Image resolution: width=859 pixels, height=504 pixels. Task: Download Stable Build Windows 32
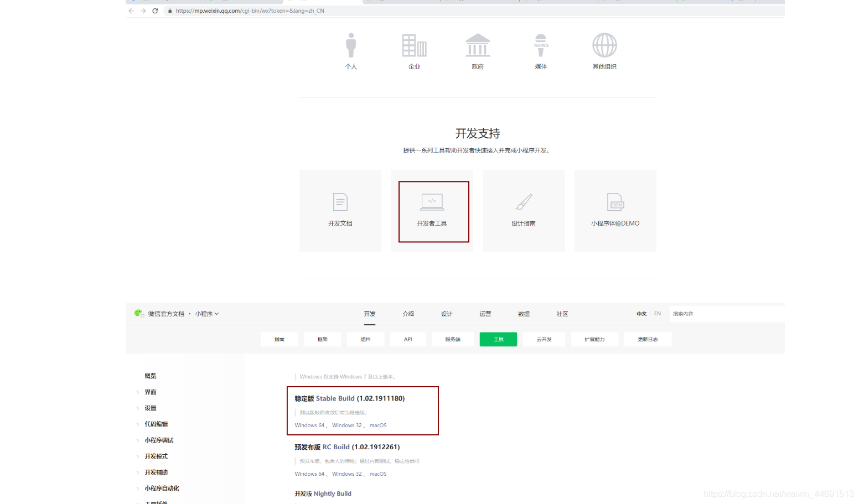click(x=347, y=425)
